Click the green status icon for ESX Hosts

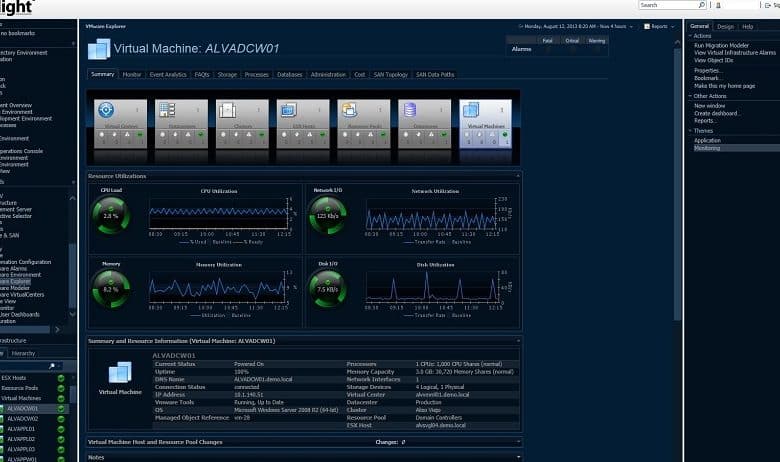[x=61, y=378]
